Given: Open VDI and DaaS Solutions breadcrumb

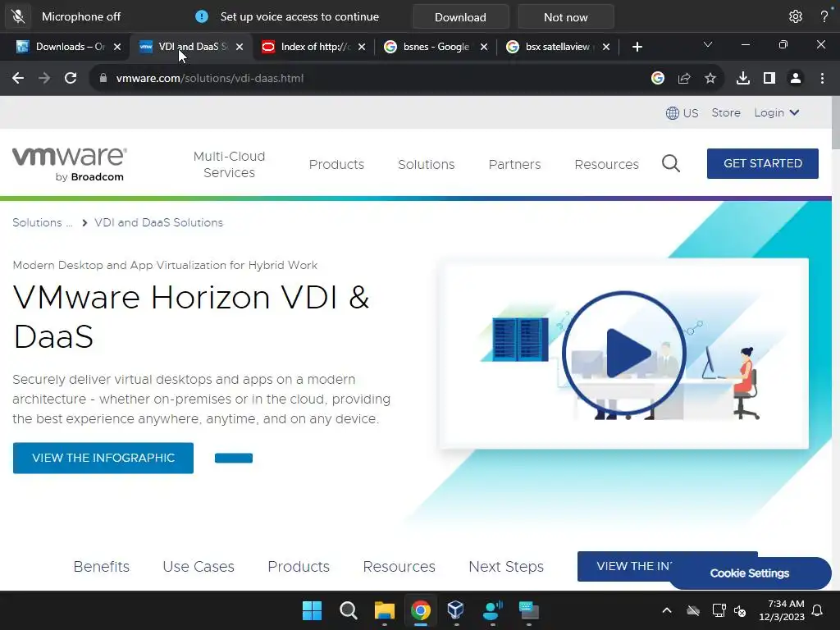Looking at the screenshot, I should [158, 222].
